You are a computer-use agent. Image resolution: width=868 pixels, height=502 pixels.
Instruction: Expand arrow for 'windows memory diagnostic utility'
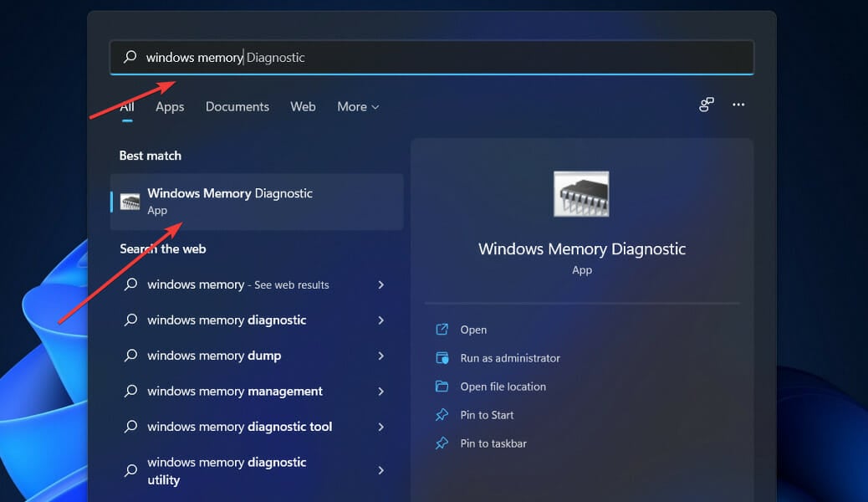tap(380, 470)
